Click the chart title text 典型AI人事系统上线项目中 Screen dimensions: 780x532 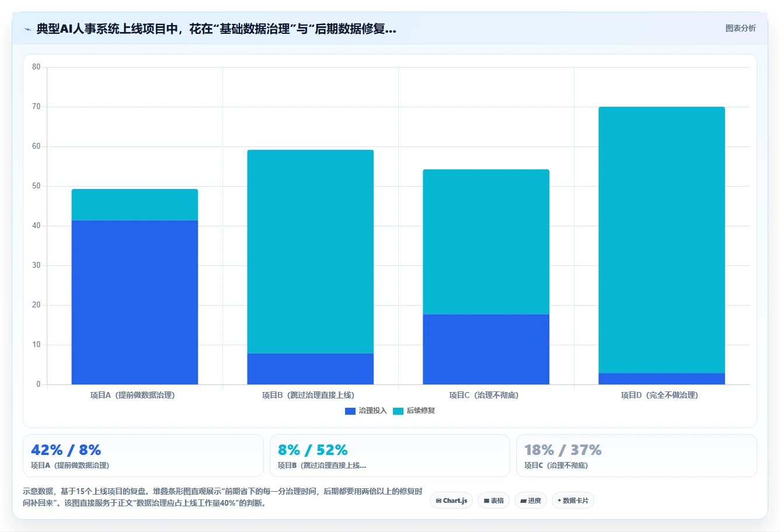pyautogui.click(x=107, y=29)
